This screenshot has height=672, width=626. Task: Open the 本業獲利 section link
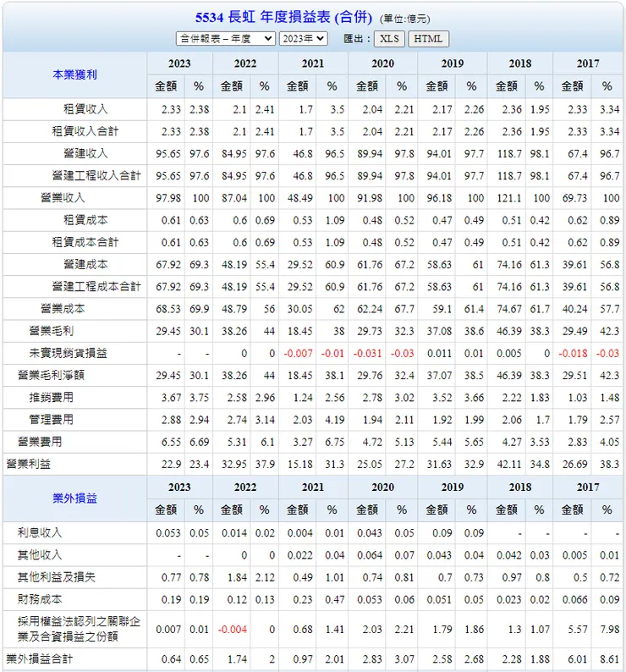[x=75, y=75]
